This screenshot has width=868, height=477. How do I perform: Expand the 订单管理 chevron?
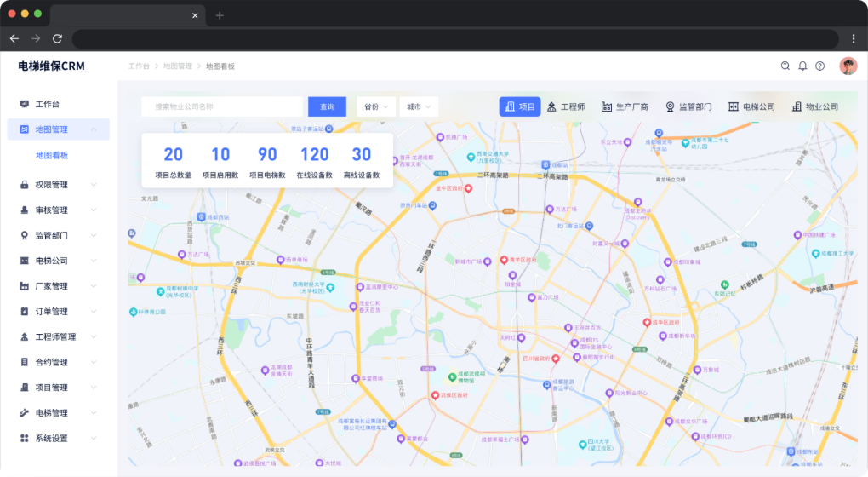tap(94, 312)
